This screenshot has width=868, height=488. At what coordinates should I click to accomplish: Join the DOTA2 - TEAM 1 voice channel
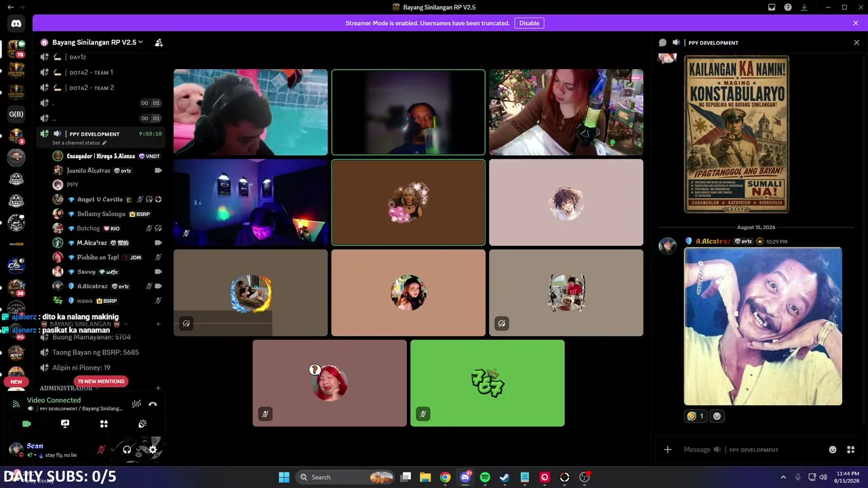point(102,72)
